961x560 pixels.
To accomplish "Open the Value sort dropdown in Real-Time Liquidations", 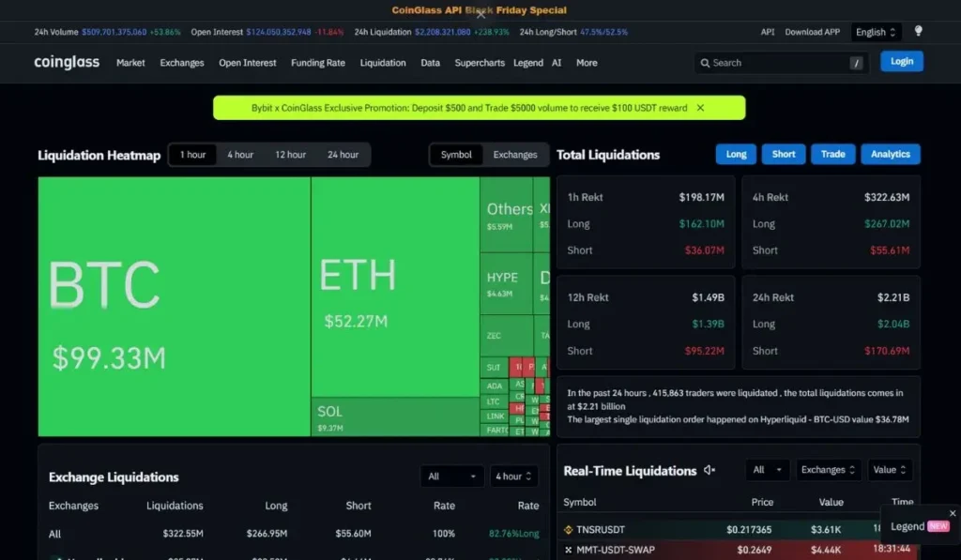I will click(x=890, y=470).
